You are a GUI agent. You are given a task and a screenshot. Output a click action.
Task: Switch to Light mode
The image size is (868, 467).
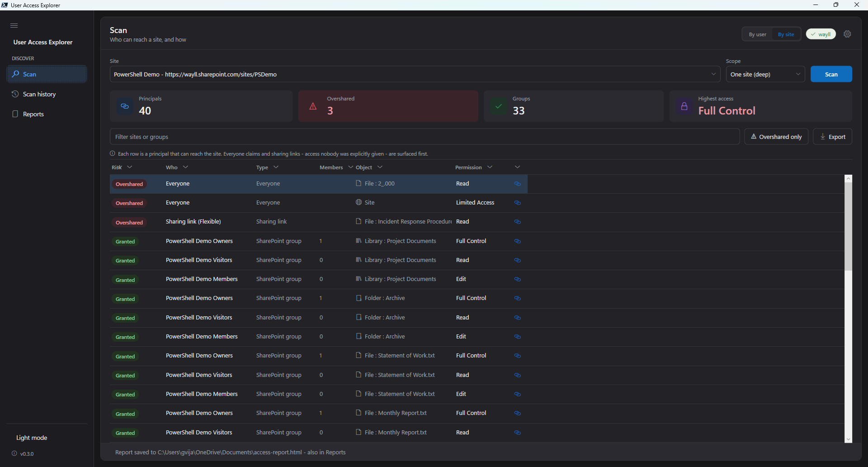[x=32, y=438]
